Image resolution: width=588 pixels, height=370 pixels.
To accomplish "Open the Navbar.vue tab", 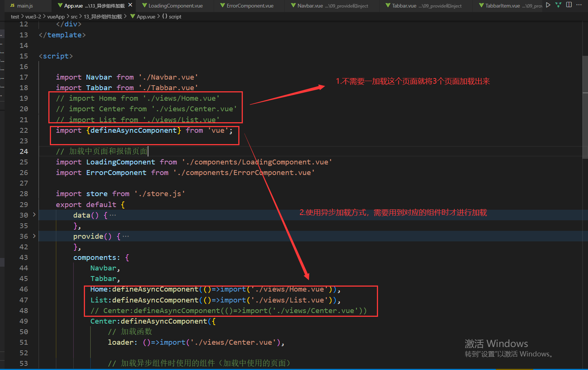I will (x=332, y=6).
